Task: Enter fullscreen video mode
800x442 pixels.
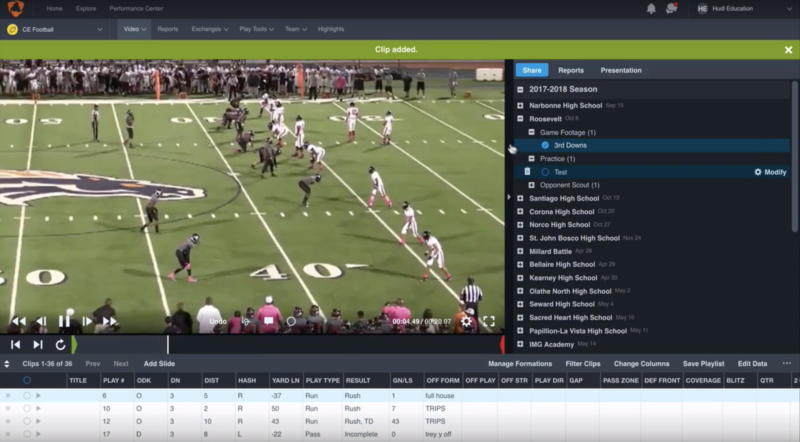Action: [489, 321]
